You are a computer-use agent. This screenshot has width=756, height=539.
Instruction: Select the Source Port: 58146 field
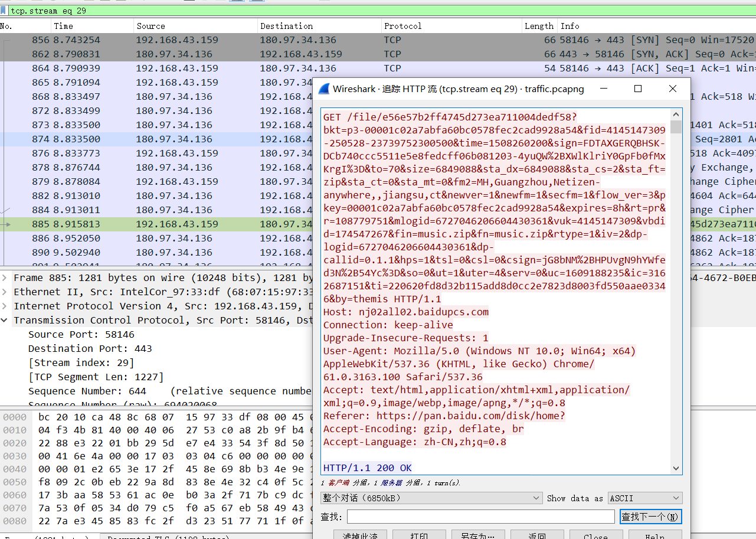pos(81,334)
